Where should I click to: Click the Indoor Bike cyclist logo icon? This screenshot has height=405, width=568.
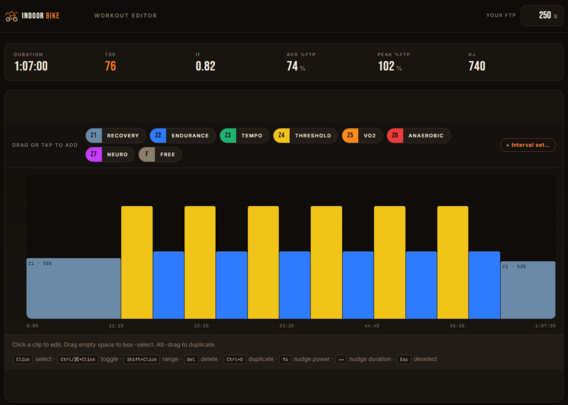point(12,16)
